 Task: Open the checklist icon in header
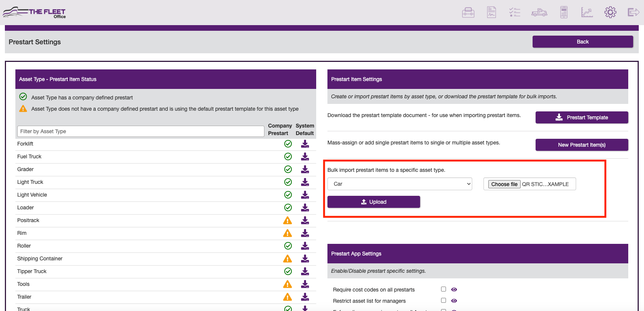515,12
